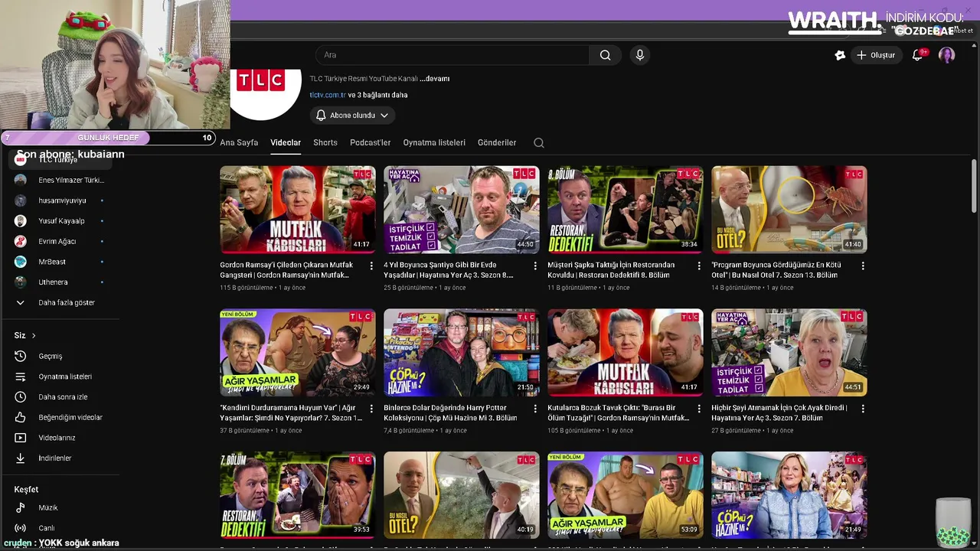The height and width of the screenshot is (551, 980).
Task: Open options menu for Hiçbir Şeyi Atmamak video
Action: 863,409
